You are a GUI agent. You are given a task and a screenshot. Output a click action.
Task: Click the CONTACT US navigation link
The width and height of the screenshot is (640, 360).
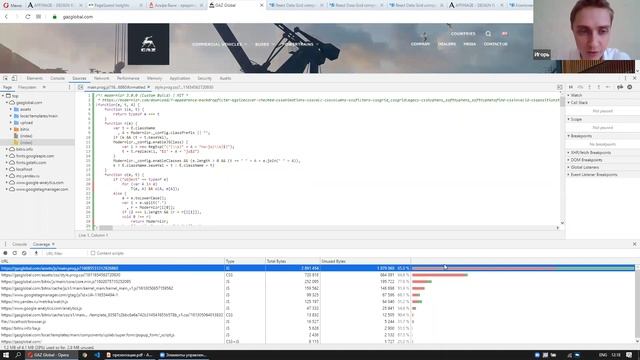tap(496, 44)
